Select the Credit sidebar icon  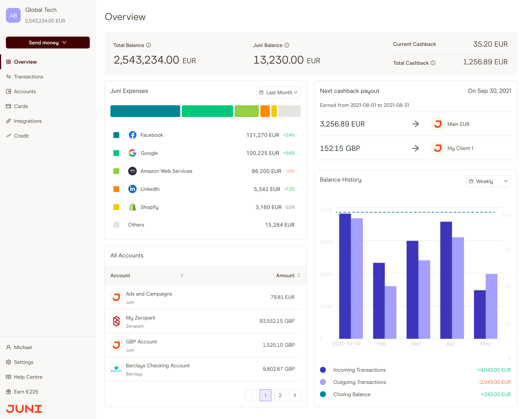tap(8, 136)
